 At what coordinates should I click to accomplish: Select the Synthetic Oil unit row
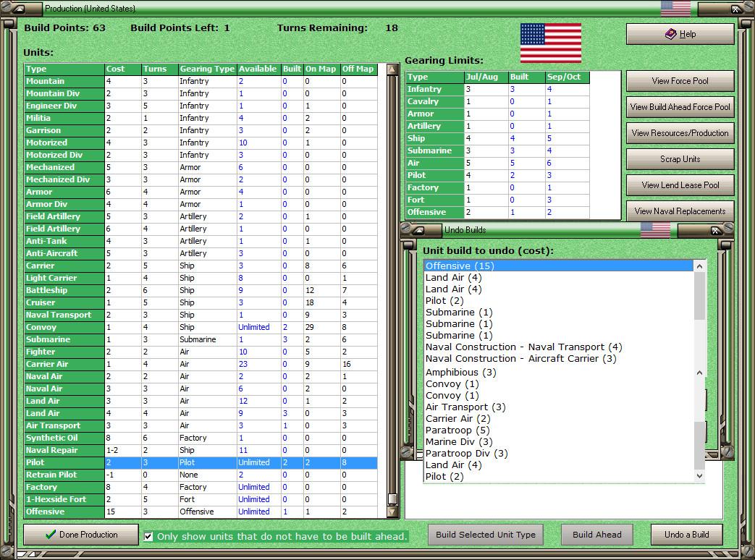201,438
